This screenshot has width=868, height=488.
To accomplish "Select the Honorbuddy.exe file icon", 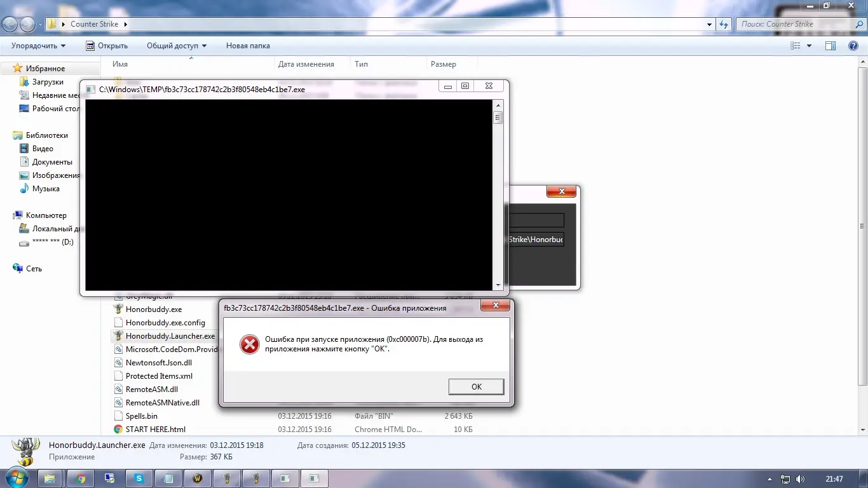I will (x=118, y=309).
